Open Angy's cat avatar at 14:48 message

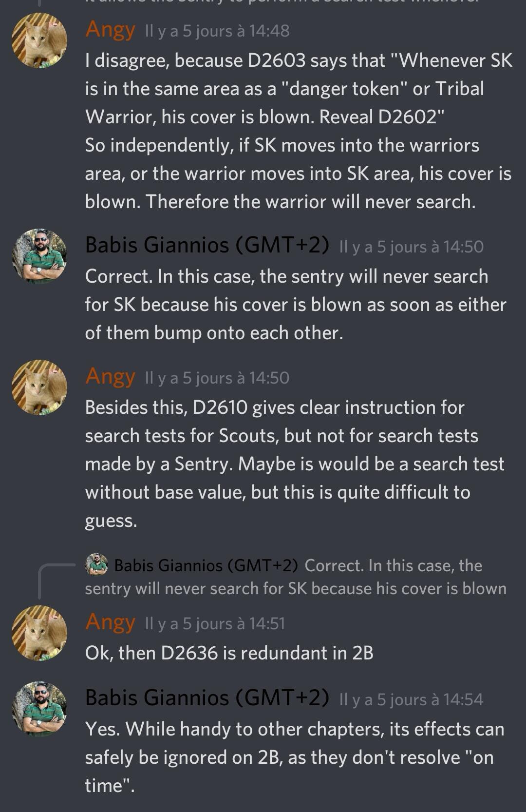[x=39, y=40]
